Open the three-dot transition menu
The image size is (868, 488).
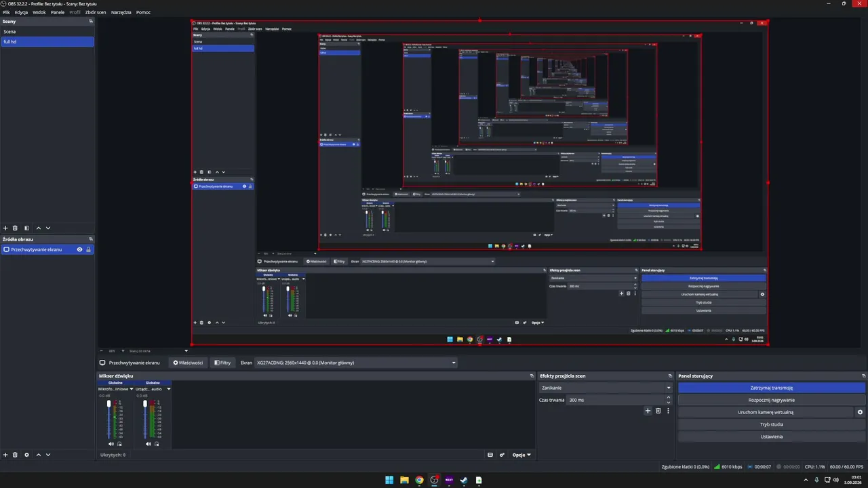668,411
